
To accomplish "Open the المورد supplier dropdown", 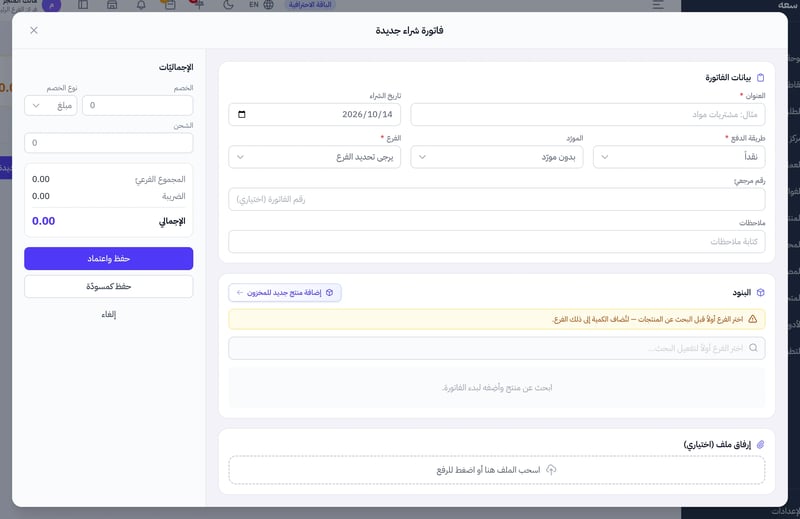I will coord(496,157).
